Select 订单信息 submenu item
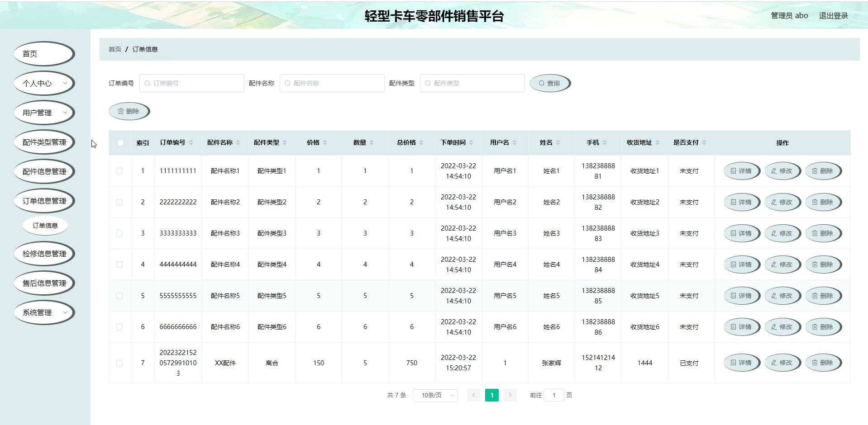The image size is (868, 425). coord(45,226)
